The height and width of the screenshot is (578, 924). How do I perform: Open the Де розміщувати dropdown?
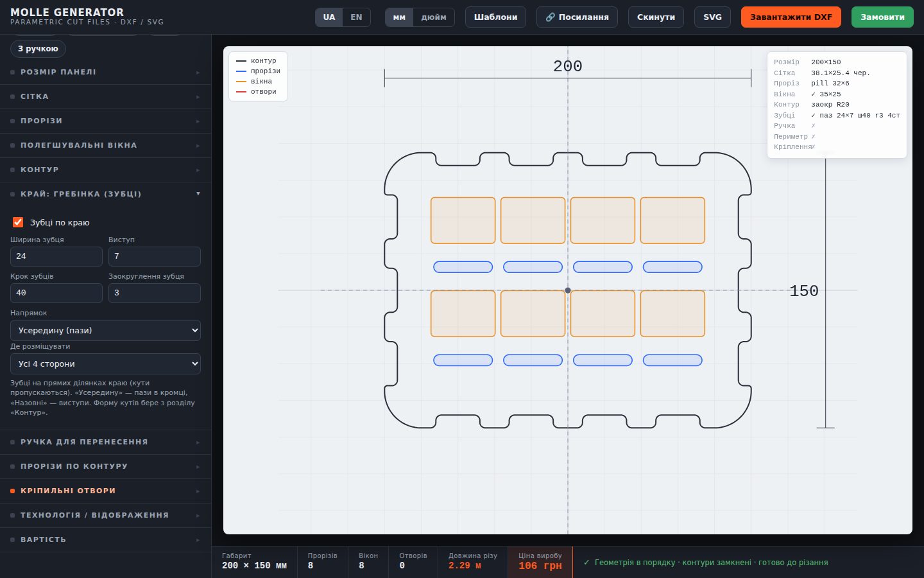[105, 364]
